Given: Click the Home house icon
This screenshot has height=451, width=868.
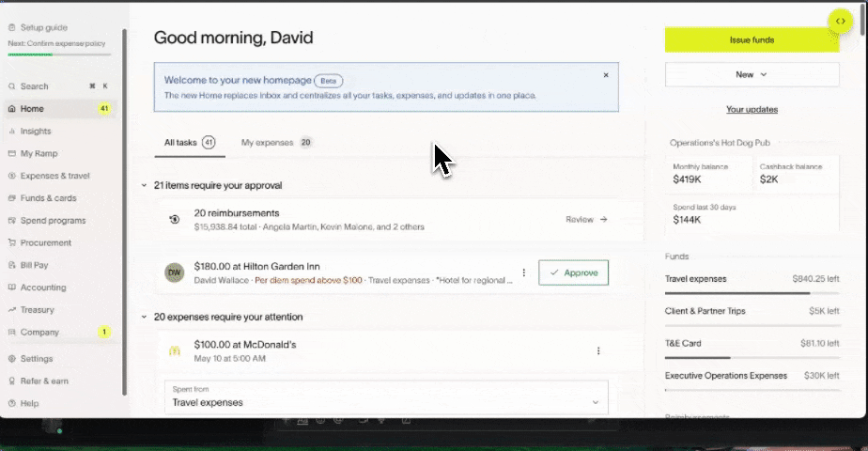Looking at the screenshot, I should coord(12,108).
